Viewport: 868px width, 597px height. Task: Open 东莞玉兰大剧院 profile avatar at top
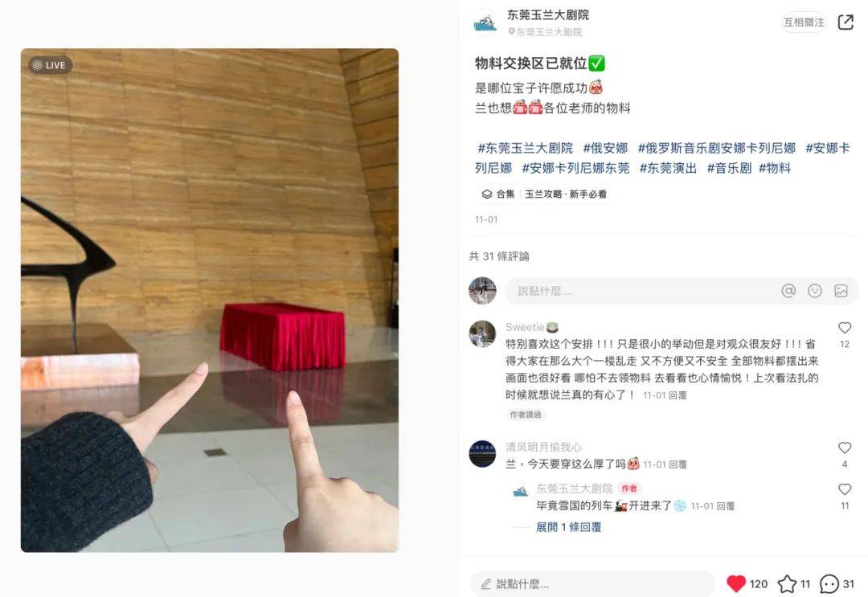485,23
